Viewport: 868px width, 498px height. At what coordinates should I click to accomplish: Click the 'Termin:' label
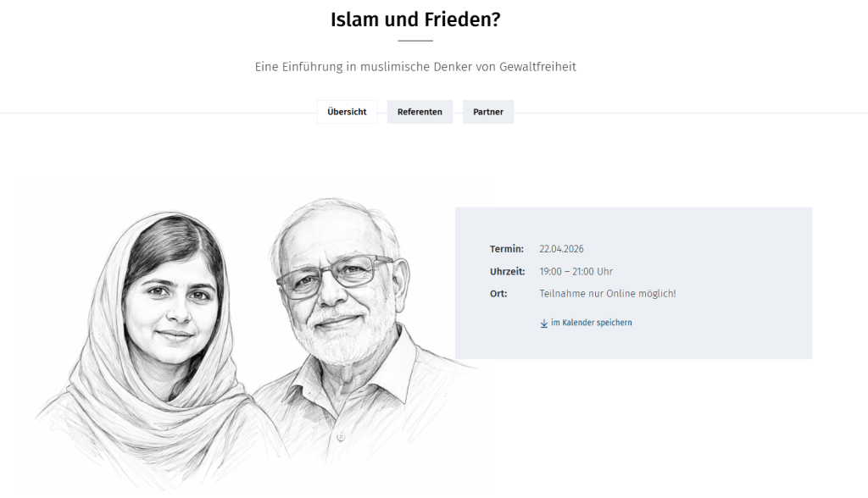click(507, 249)
